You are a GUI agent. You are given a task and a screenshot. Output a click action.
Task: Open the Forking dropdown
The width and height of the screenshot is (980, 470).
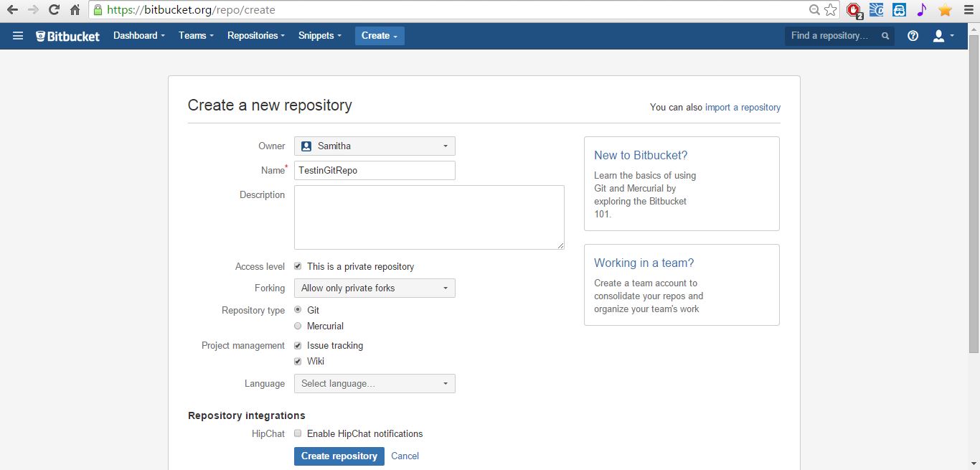pos(374,288)
